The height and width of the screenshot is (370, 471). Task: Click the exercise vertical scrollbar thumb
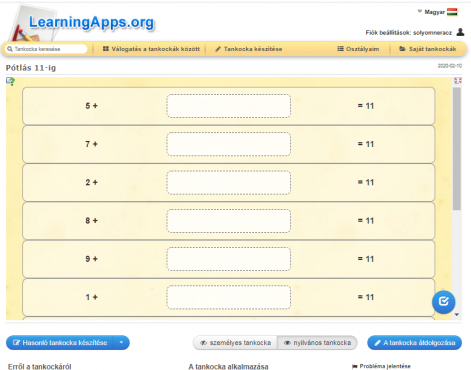tap(457, 149)
